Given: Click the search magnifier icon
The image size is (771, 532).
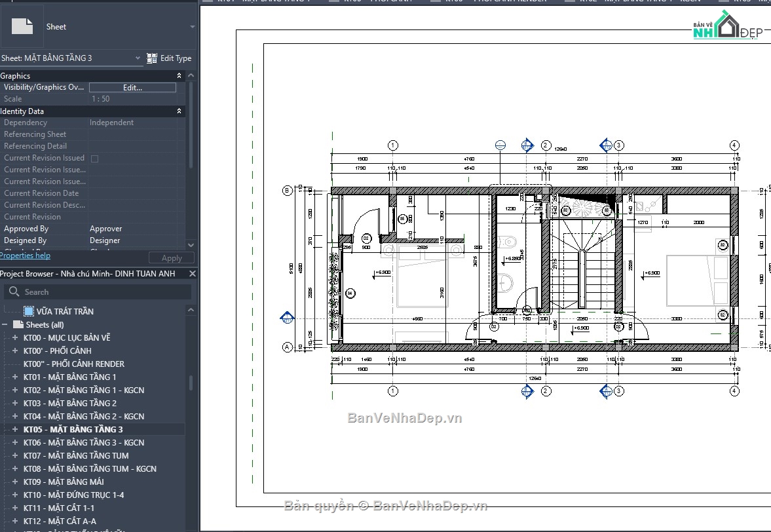Looking at the screenshot, I should pyautogui.click(x=14, y=292).
